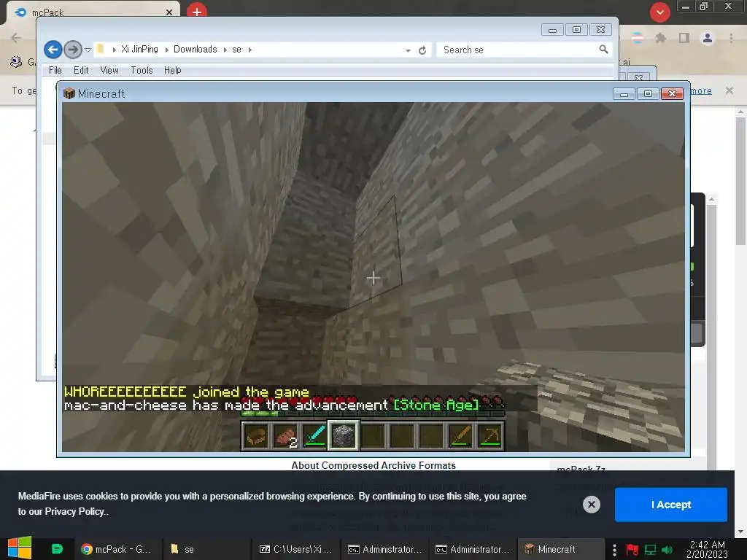Open the mcPack Chrome taskbar button
The width and height of the screenshot is (747, 560).
click(117, 549)
